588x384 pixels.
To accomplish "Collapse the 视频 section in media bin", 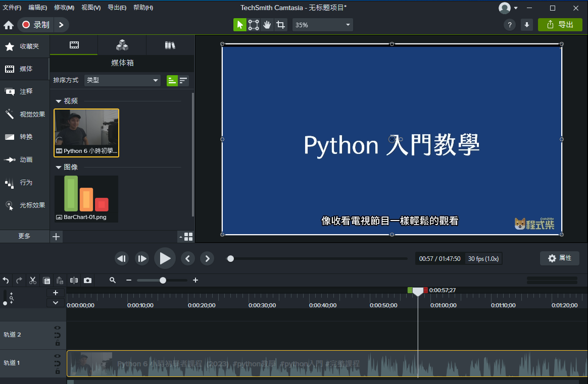I will pyautogui.click(x=59, y=101).
